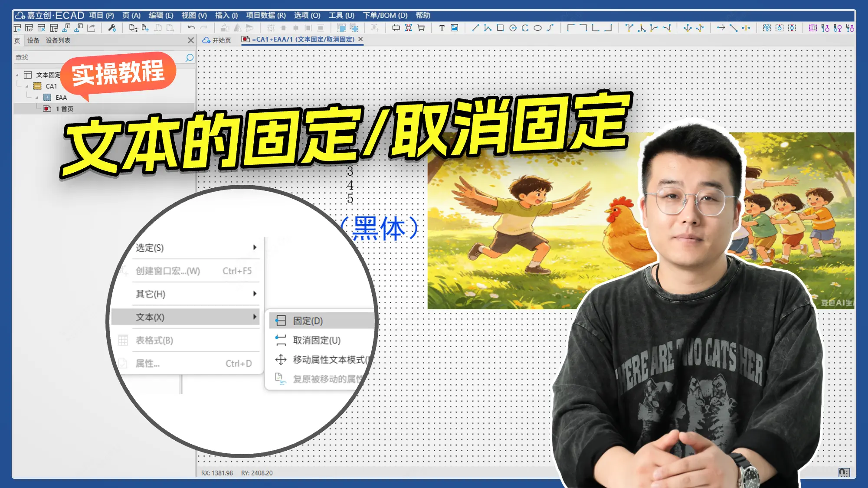This screenshot has width=868, height=488.
Task: Switch to the 设备 panel tab
Action: coord(33,40)
